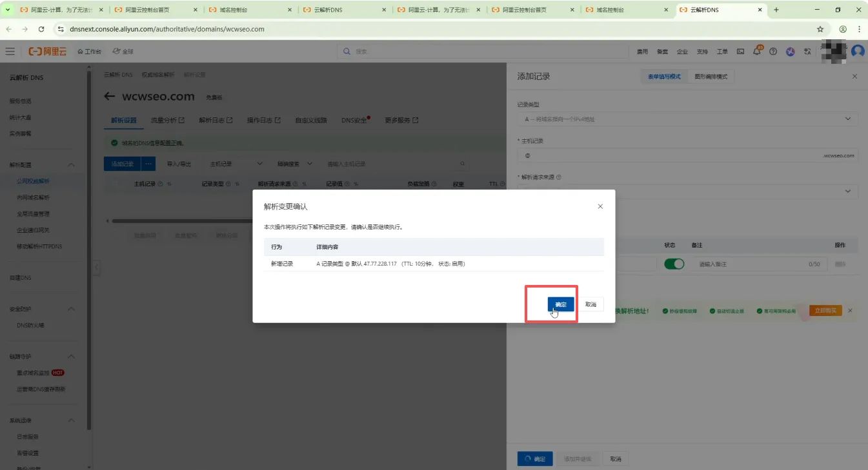
Task: Expand the 记录类型 dropdown
Action: (x=687, y=119)
